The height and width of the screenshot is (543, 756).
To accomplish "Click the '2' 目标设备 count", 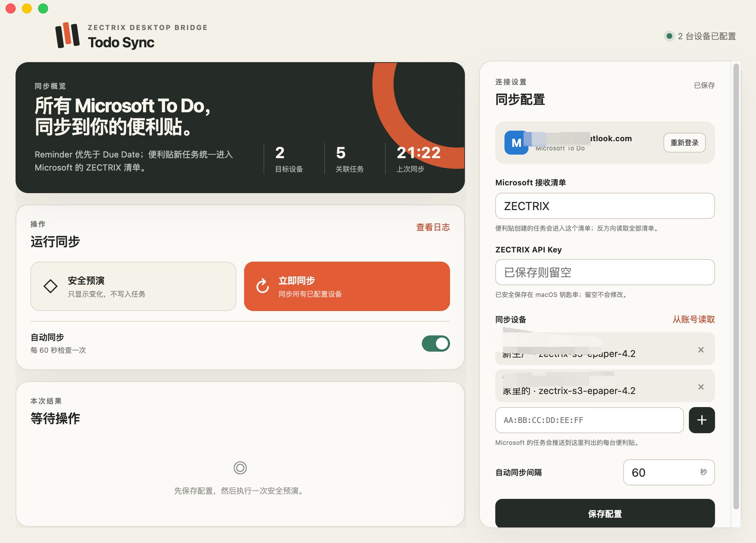I will [x=280, y=153].
